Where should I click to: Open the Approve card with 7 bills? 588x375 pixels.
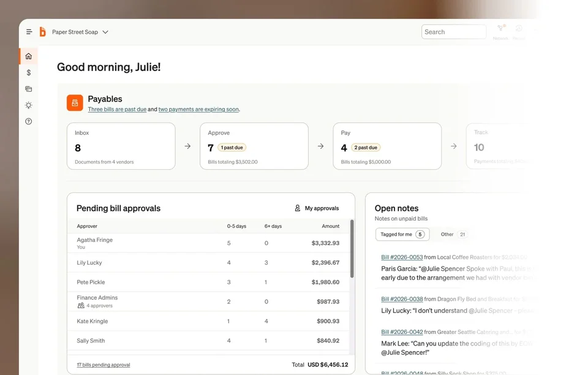[x=254, y=146]
